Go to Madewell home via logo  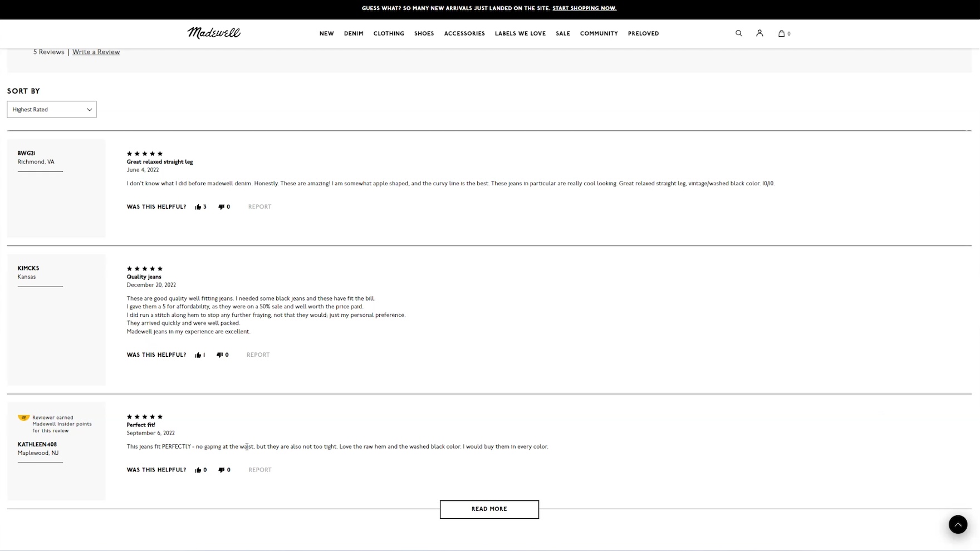pos(214,33)
